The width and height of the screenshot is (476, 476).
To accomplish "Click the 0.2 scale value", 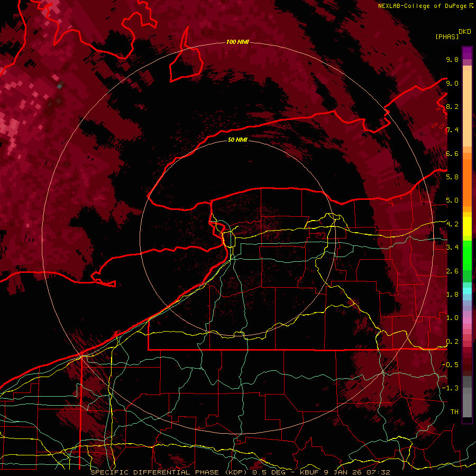I will pyautogui.click(x=452, y=342).
